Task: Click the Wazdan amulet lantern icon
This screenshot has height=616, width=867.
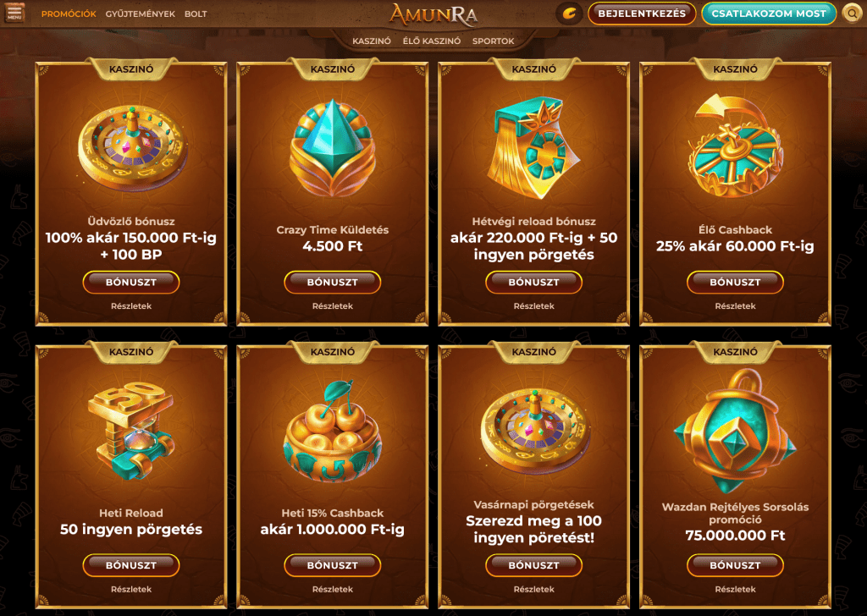Action: 735,432
